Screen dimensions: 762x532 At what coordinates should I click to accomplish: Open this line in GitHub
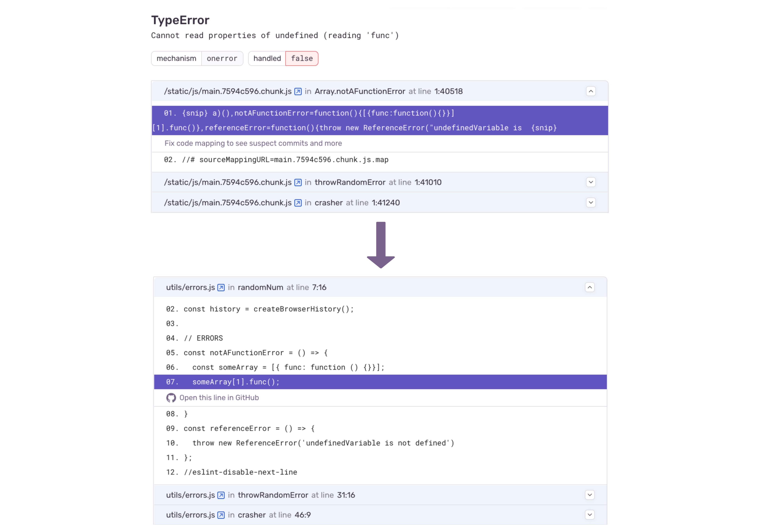(x=219, y=398)
